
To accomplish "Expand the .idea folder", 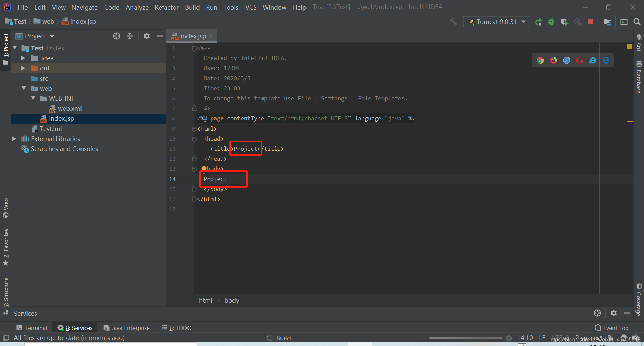I will pyautogui.click(x=23, y=58).
